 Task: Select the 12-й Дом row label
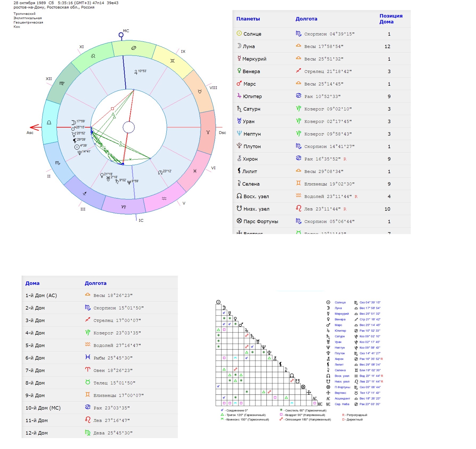(36, 433)
